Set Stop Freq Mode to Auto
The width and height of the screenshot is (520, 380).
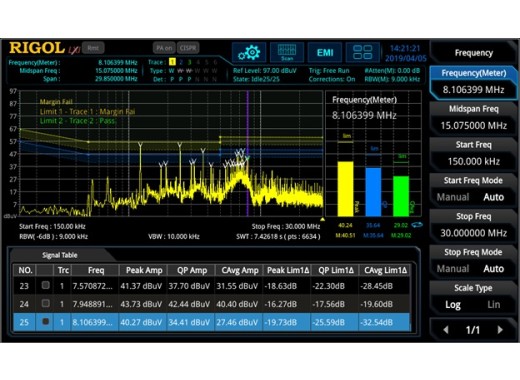point(494,269)
